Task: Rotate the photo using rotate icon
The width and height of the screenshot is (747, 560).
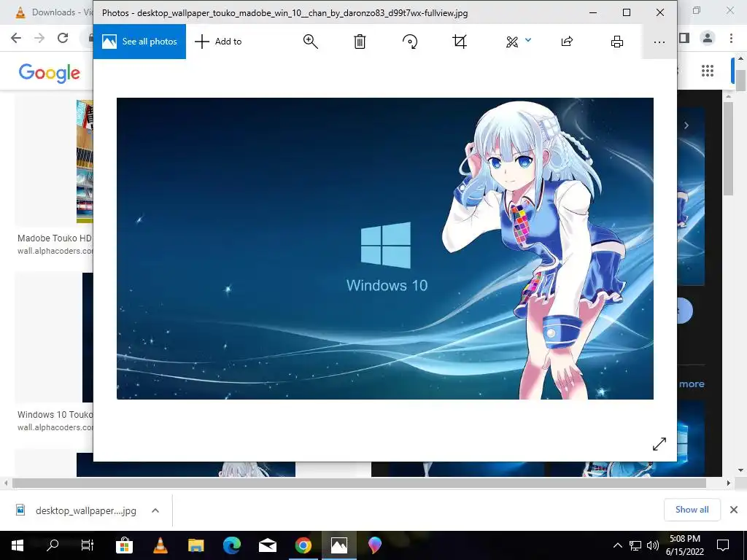Action: (x=410, y=42)
